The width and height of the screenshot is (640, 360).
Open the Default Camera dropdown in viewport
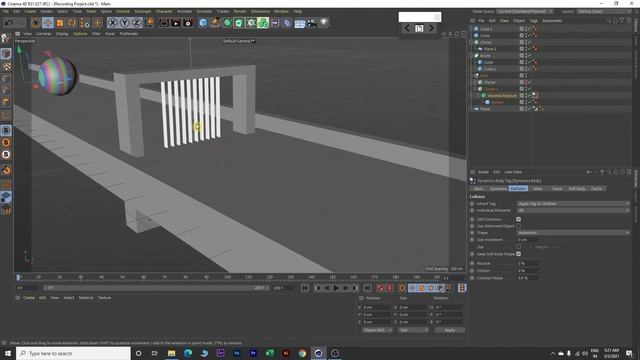[x=239, y=41]
